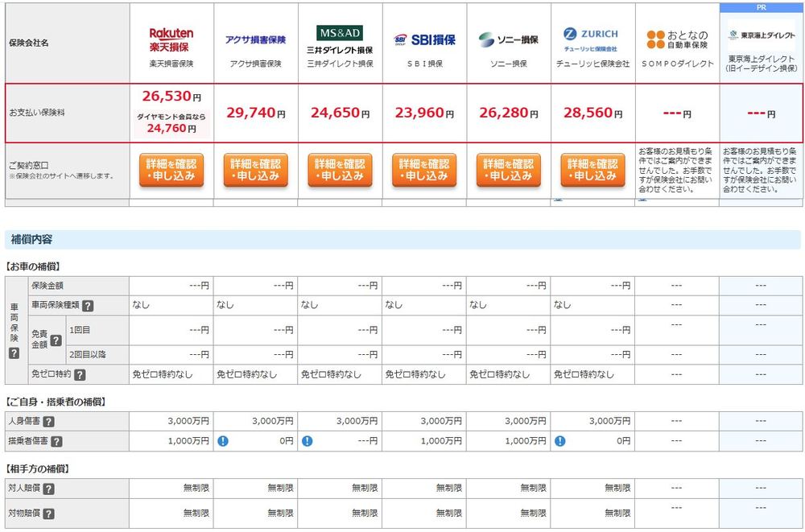This screenshot has height=532, width=805.
Task: Click SBI損保 人身傷害 3,000万円 value
Action: pyautogui.click(x=441, y=422)
